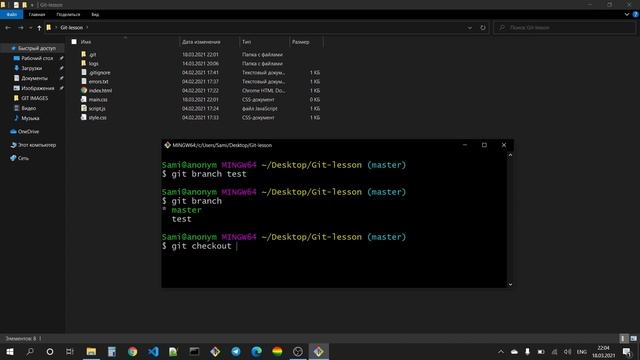
Task: Tick the select-all checkbox in header
Action: click(74, 42)
